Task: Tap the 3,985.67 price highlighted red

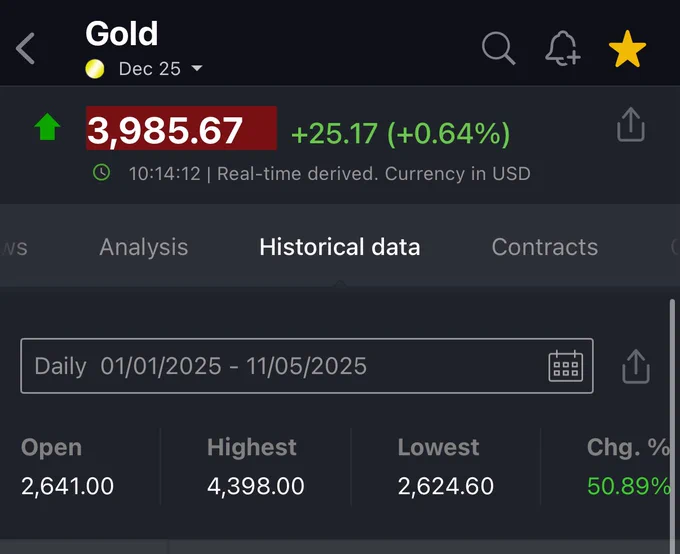Action: tap(181, 129)
